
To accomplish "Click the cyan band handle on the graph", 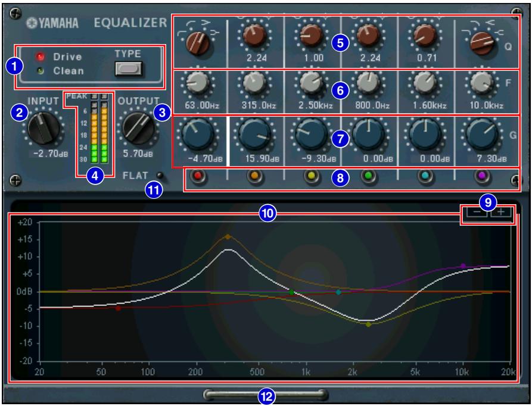I will click(338, 292).
